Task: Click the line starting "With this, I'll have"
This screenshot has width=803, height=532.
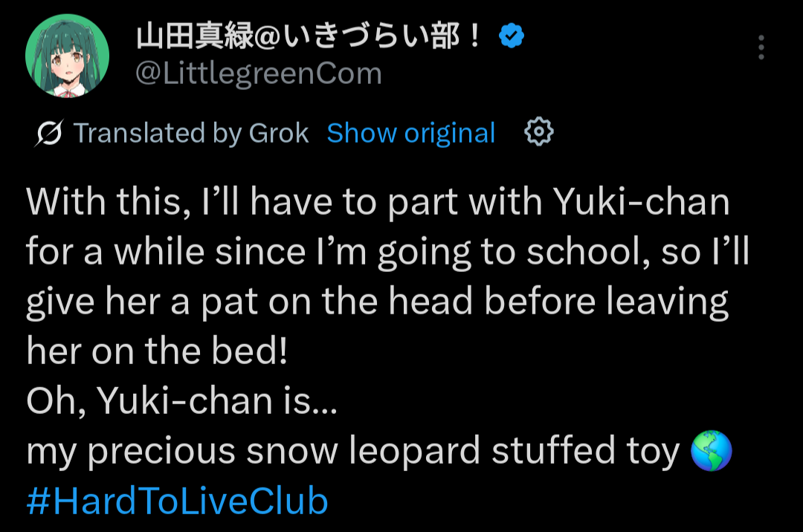Action: (378, 203)
